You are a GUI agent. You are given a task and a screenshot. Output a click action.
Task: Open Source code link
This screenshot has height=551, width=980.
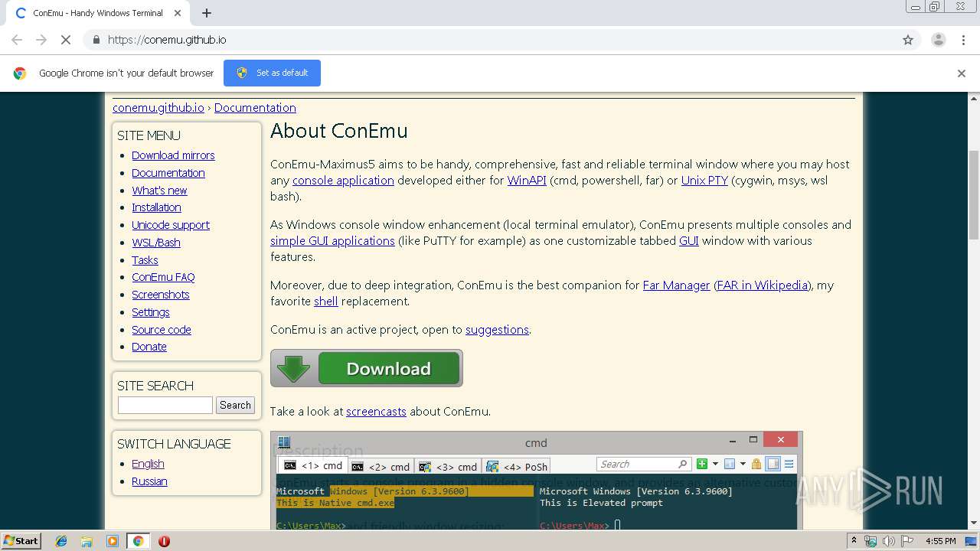coord(162,330)
